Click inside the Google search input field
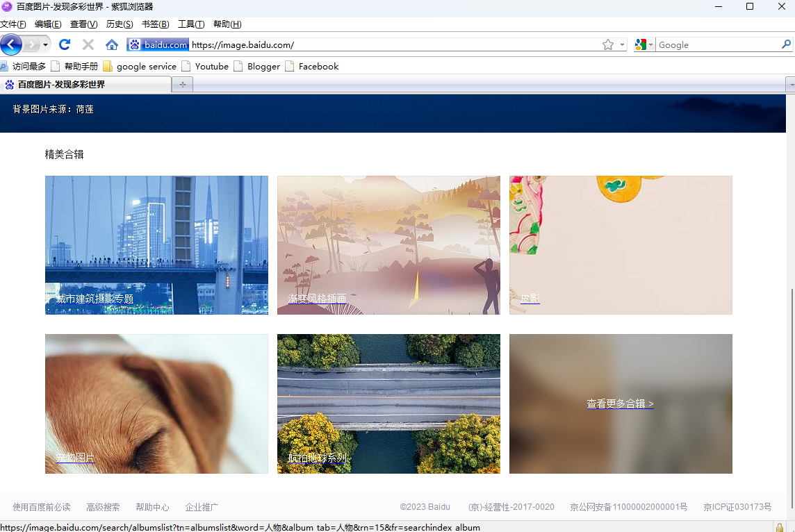The width and height of the screenshot is (795, 532). (716, 44)
